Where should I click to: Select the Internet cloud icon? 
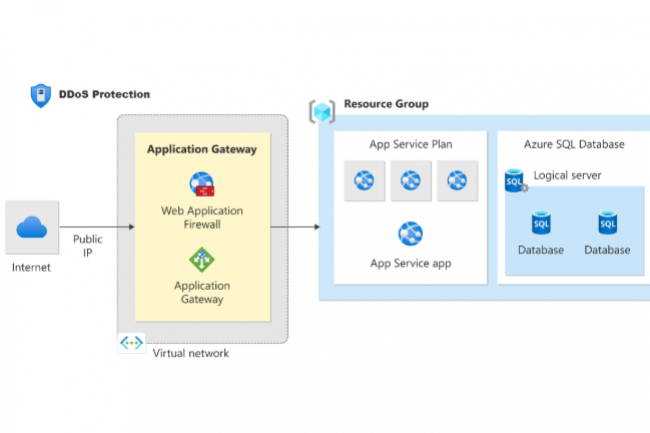(x=31, y=229)
